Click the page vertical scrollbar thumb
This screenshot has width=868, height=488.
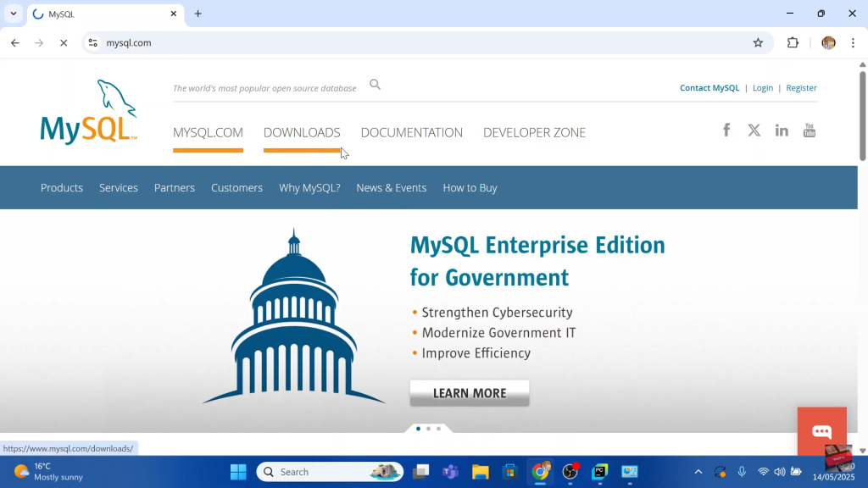(x=862, y=116)
